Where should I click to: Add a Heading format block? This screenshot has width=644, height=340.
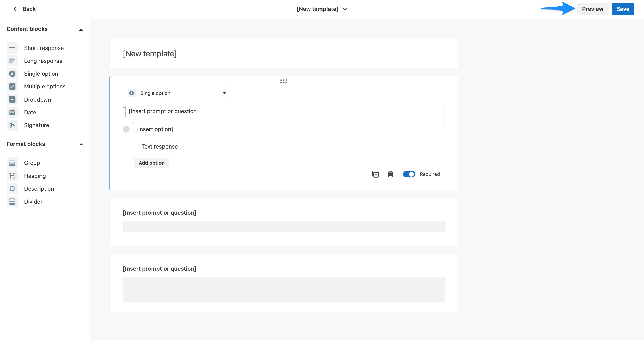(x=35, y=176)
